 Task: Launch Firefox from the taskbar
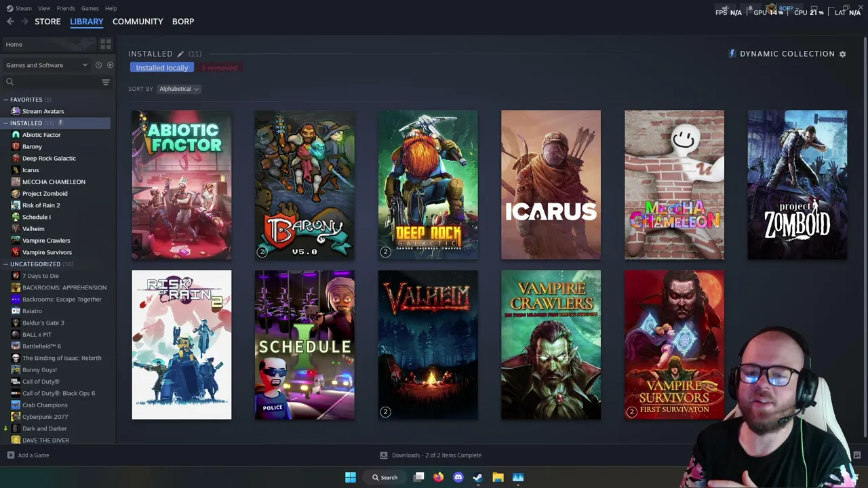[x=439, y=477]
